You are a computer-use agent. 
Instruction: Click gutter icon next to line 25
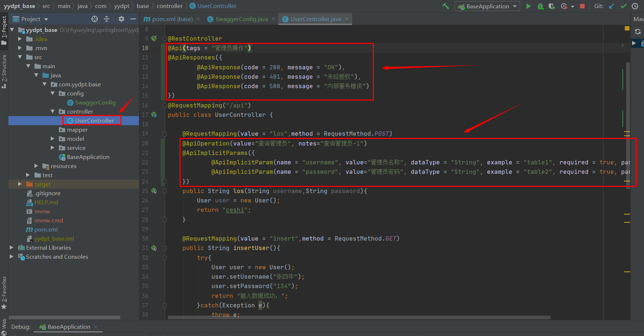tap(154, 191)
